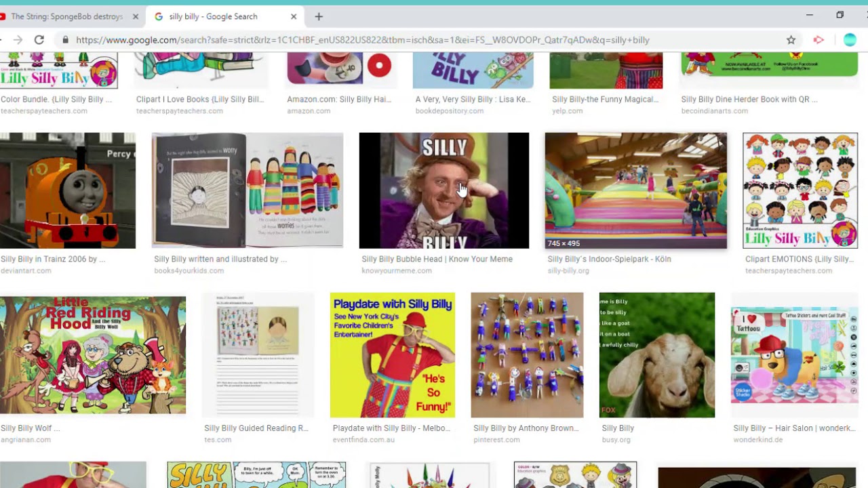Click the bookdepository.com source text

(450, 110)
